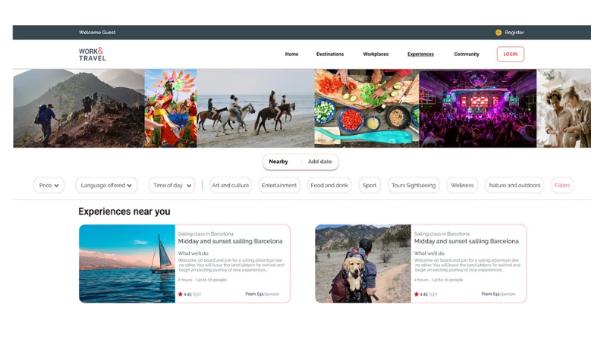Open the hiker with dog thumbnail
Screen dimensions: 607x364
(363, 263)
